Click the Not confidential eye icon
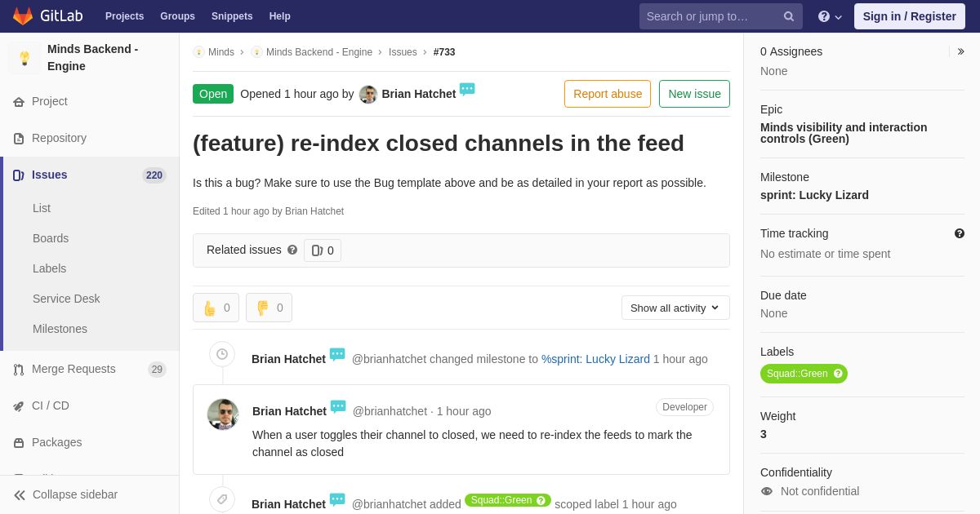 (x=766, y=491)
